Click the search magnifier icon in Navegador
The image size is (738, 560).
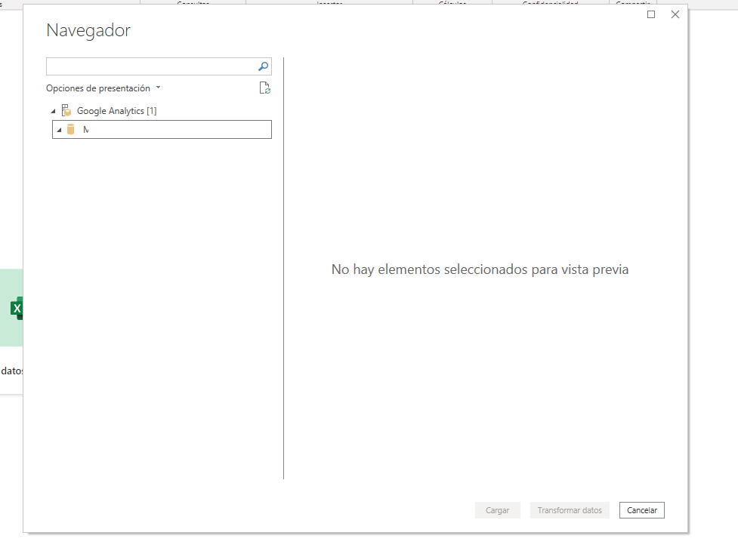point(263,66)
